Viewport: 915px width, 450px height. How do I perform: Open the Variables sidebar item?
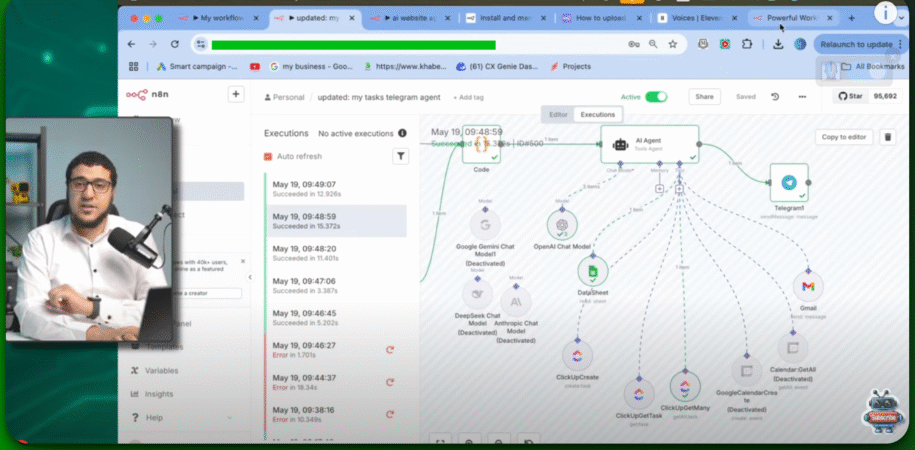(155, 371)
